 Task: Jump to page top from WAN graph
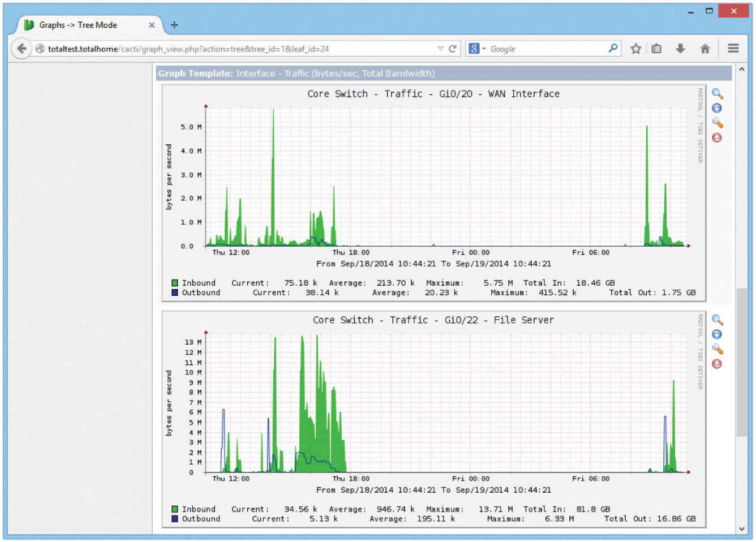pos(717,137)
